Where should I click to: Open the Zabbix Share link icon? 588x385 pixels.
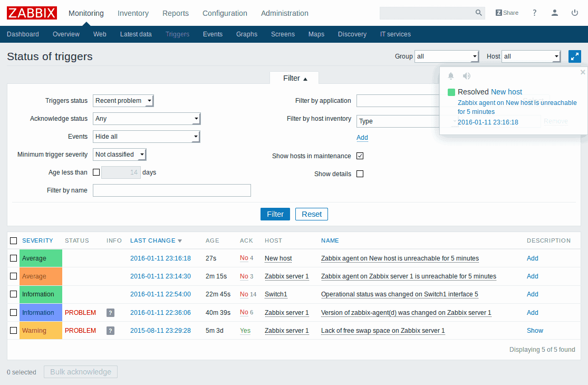[x=507, y=13]
